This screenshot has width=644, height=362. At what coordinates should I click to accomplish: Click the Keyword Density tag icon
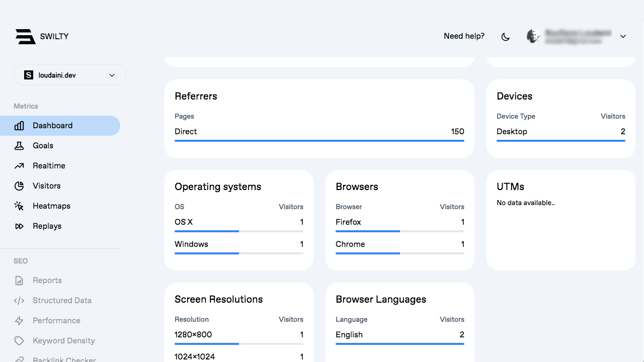19,341
